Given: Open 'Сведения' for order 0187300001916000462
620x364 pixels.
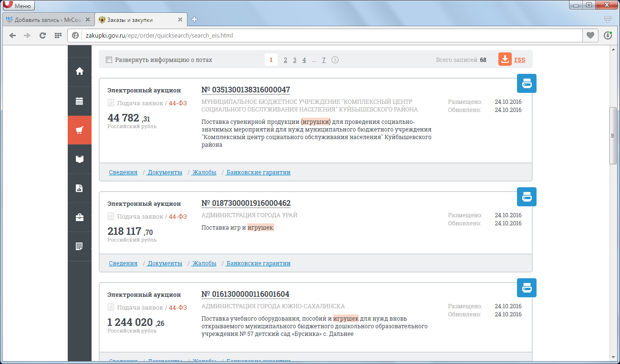Looking at the screenshot, I should (123, 263).
